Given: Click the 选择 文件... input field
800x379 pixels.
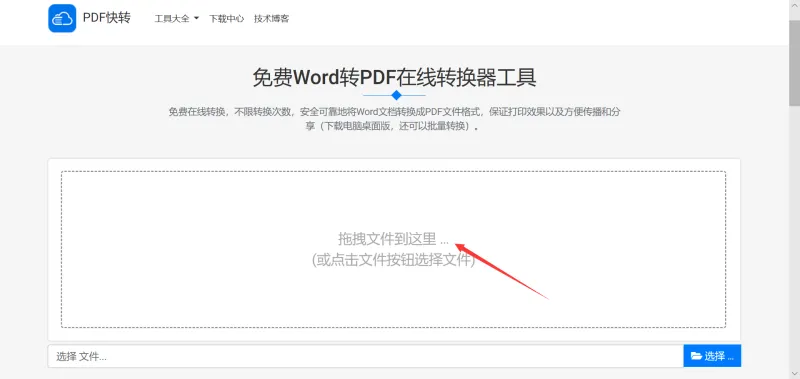Looking at the screenshot, I should [365, 356].
